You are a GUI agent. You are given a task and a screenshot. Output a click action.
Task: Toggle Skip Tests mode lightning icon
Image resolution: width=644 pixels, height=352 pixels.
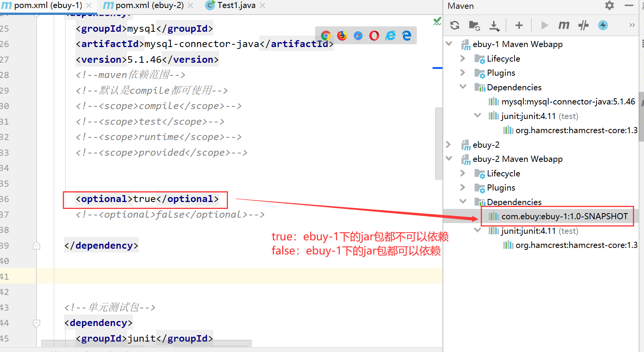[603, 25]
